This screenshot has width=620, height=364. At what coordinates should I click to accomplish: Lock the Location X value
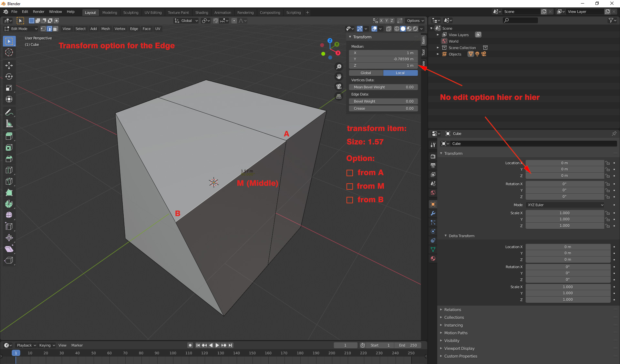[607, 163]
